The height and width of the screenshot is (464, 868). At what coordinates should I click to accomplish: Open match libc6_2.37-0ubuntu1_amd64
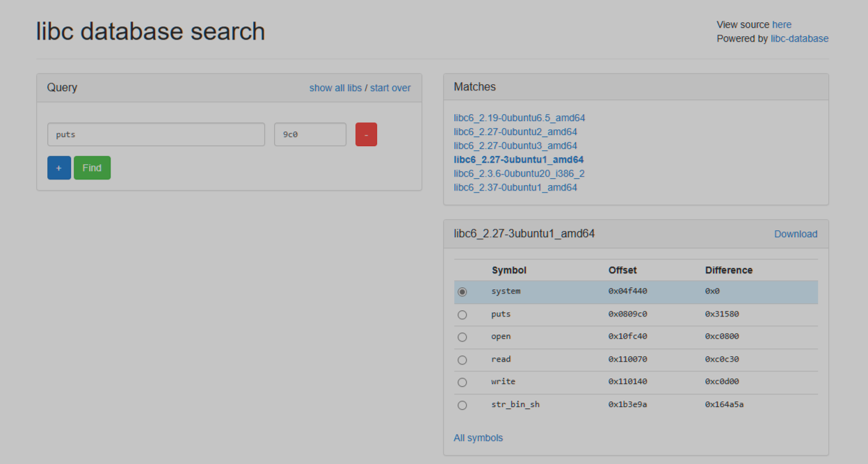pos(515,187)
